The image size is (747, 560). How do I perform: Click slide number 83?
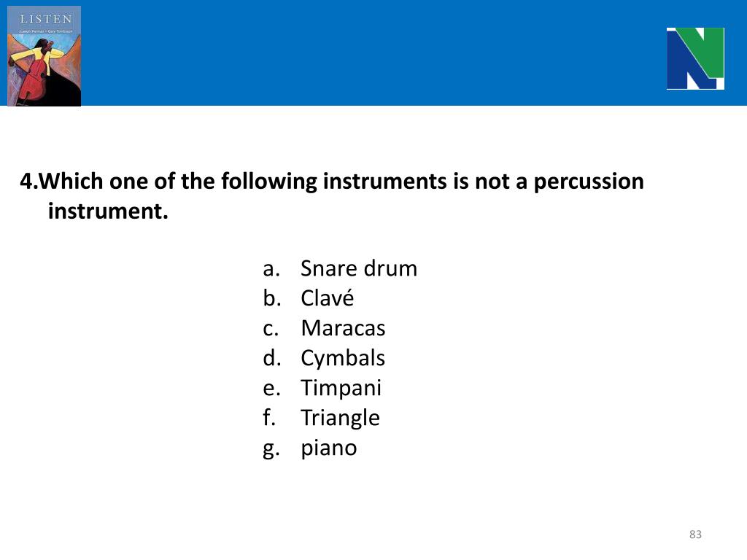coord(695,534)
